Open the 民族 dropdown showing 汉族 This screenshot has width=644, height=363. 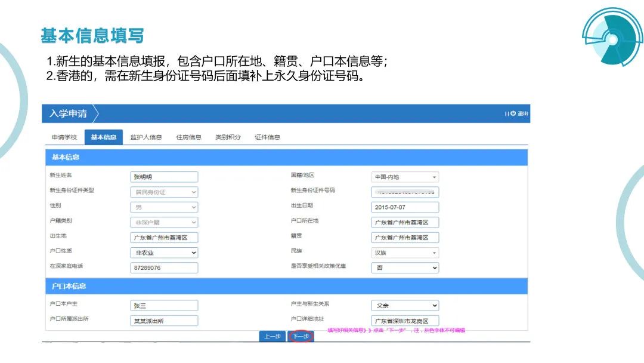point(405,253)
